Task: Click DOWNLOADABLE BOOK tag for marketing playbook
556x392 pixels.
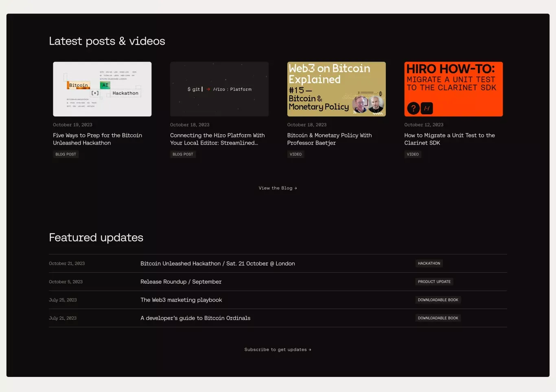Action: (438, 300)
